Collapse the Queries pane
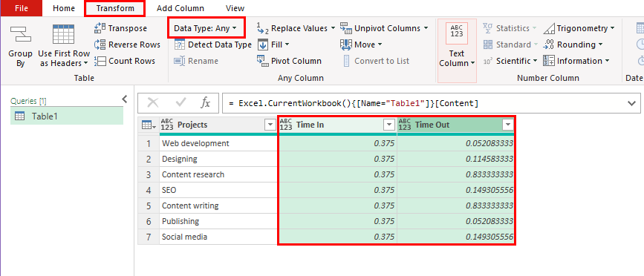 tap(125, 99)
